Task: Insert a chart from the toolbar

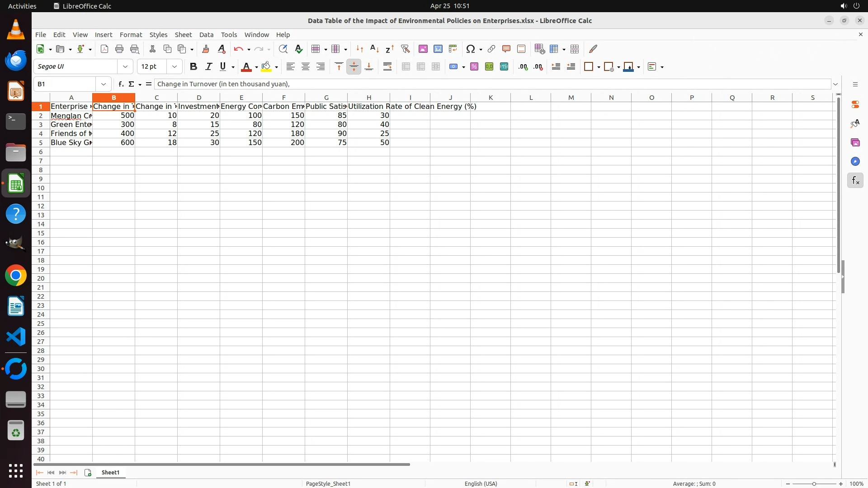Action: coord(438,49)
